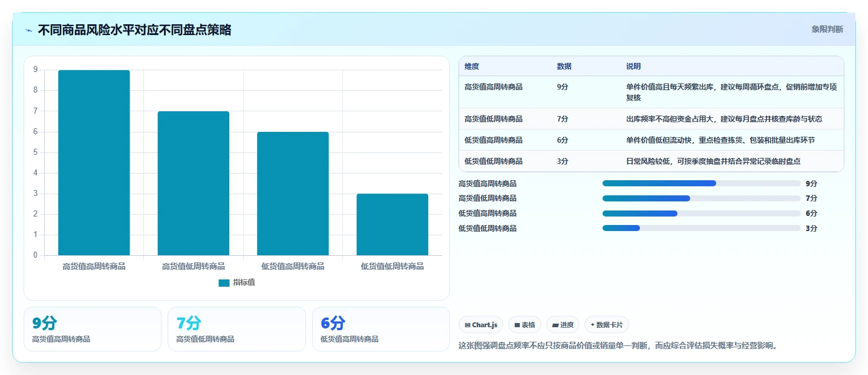Select the 数据卡片 tag

[607, 325]
